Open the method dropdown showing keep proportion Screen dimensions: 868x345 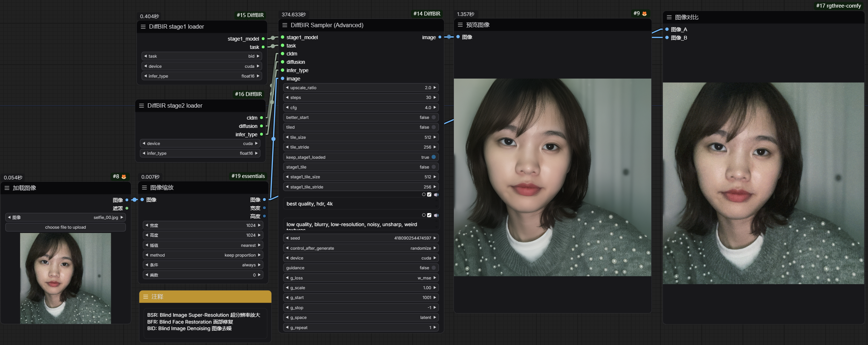click(x=203, y=255)
